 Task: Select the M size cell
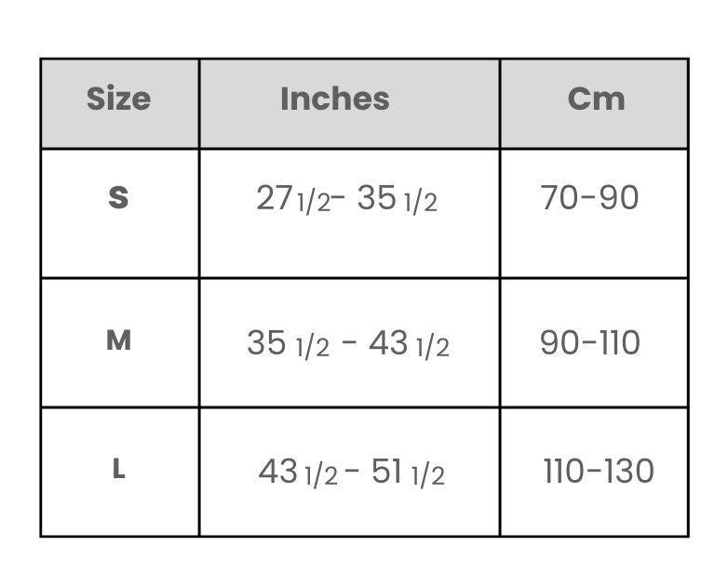click(120, 343)
